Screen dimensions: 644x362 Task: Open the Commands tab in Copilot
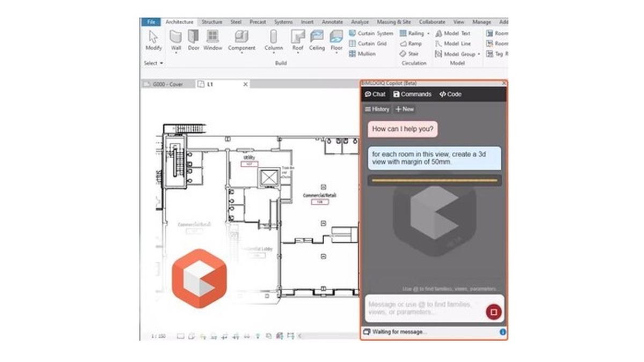point(413,94)
